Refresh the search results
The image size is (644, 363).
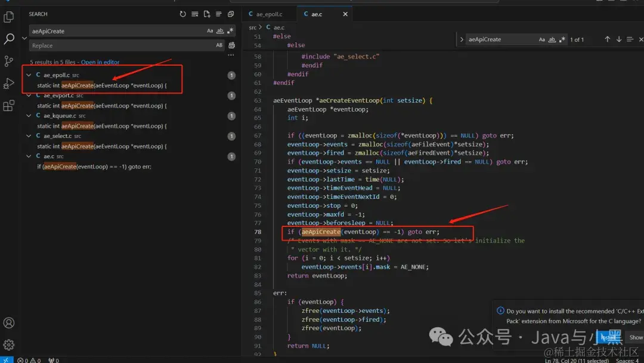183,14
